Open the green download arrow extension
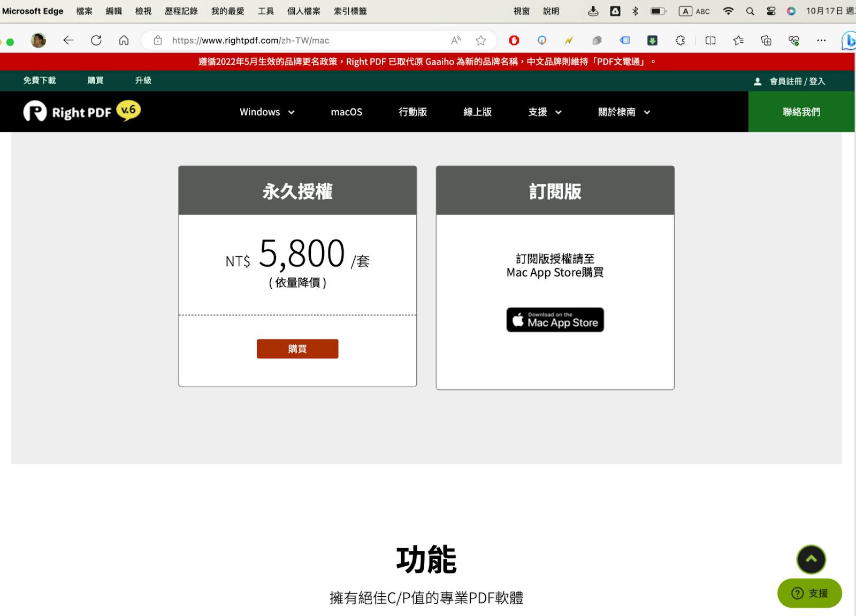The height and width of the screenshot is (616, 856). pyautogui.click(x=652, y=40)
